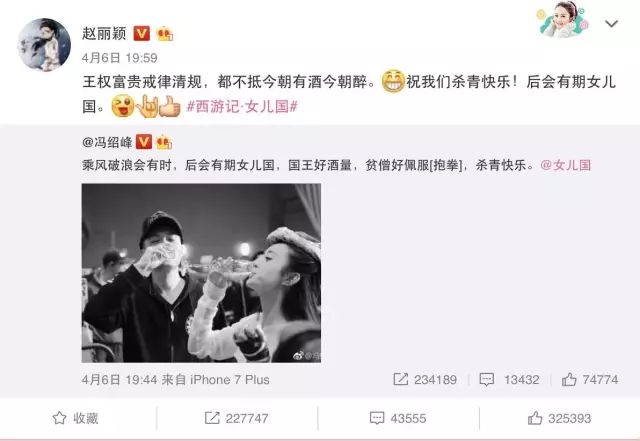Click the membership crown badge beside 赵丽颖
This screenshot has width=640, height=441.
(164, 33)
